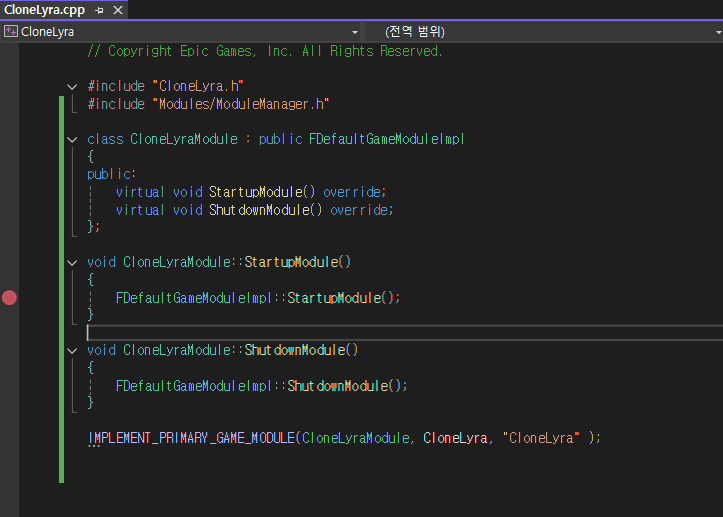723x517 pixels.
Task: Collapse the CloneLyraModule::StartupModule function body
Action: click(x=72, y=262)
